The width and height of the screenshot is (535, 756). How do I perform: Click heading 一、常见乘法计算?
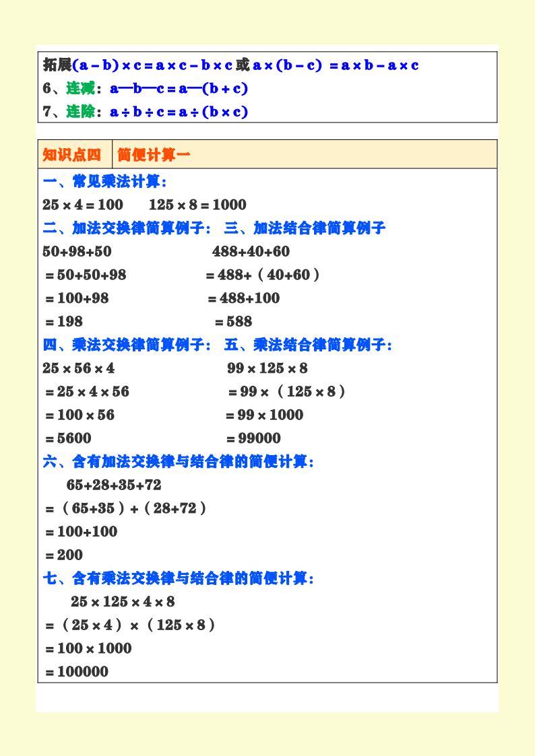click(104, 182)
